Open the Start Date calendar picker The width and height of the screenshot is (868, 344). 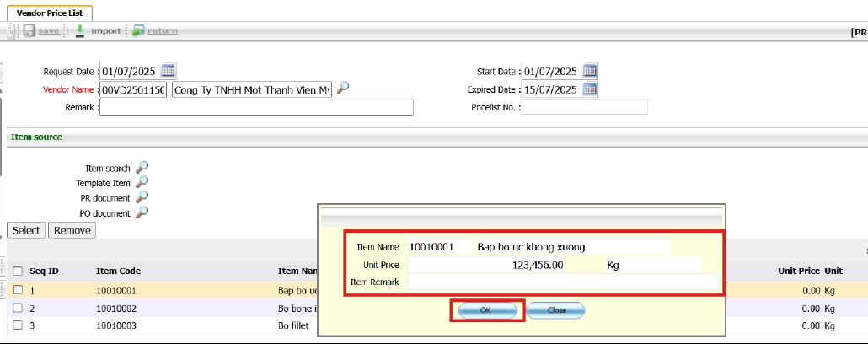590,71
